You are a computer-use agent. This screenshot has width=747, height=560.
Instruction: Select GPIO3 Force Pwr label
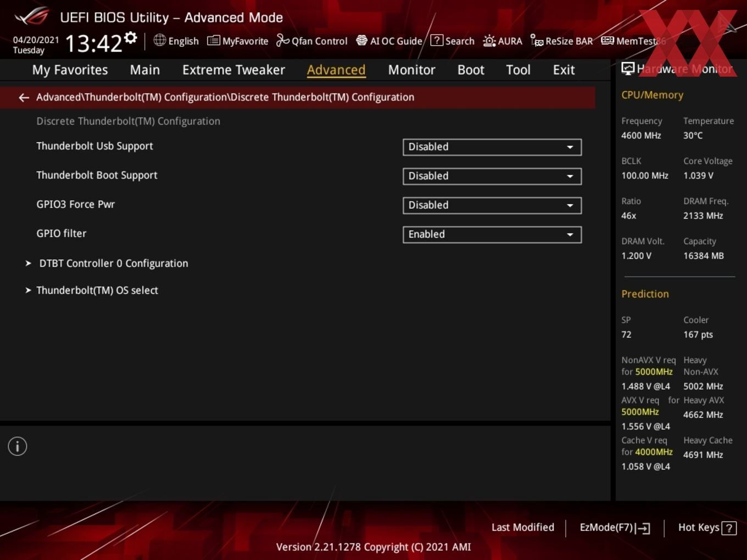75,204
